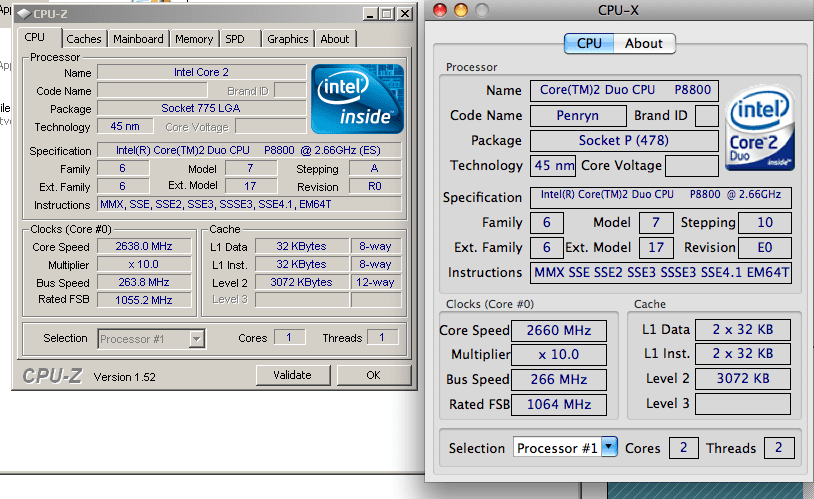Go to the Graphics tab in CPU-Z
Viewport: 814px width, 499px height.
(x=288, y=39)
